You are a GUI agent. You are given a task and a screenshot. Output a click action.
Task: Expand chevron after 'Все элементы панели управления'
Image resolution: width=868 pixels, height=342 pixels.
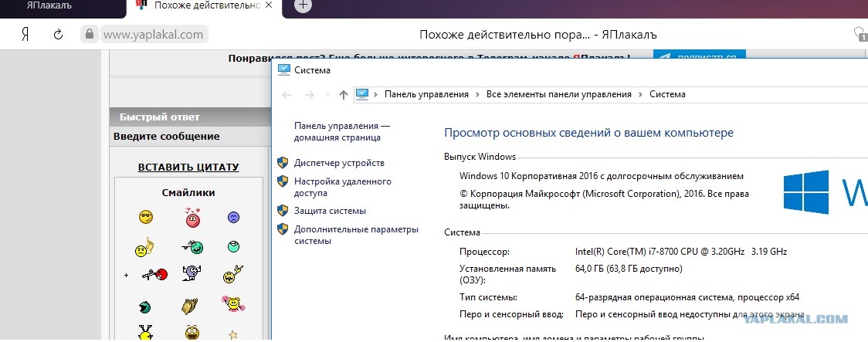pyautogui.click(x=640, y=95)
